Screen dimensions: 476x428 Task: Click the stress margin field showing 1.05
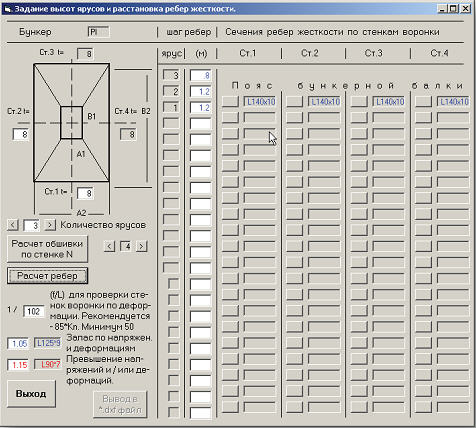pos(18,343)
